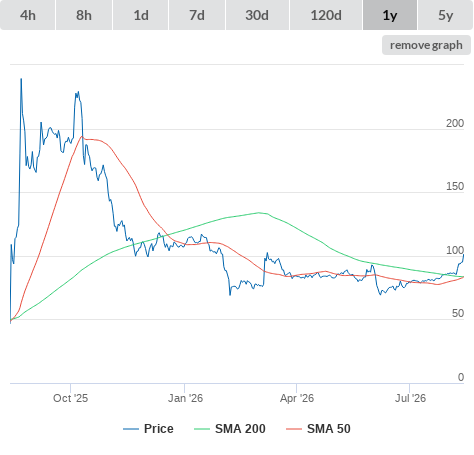474x455 pixels.
Task: Select the 30d range tab
Action: (x=257, y=15)
